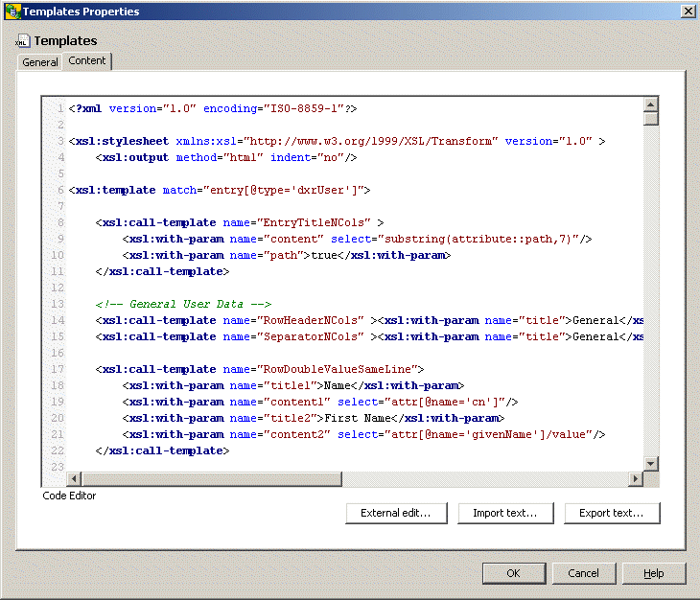
Task: Click the horizontal scrollbar's right arrow
Action: (x=636, y=479)
